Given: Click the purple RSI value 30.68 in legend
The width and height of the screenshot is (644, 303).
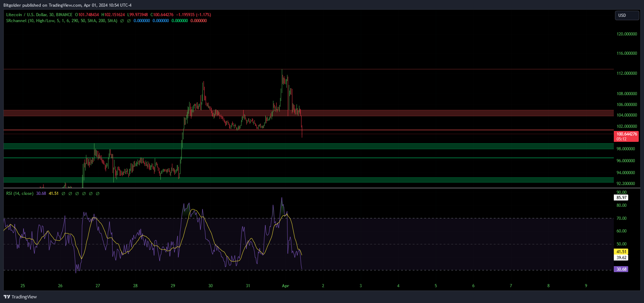Looking at the screenshot, I should tap(41, 193).
